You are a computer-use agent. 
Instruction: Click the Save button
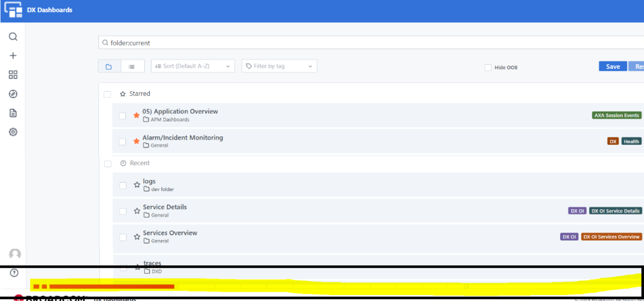coord(613,66)
